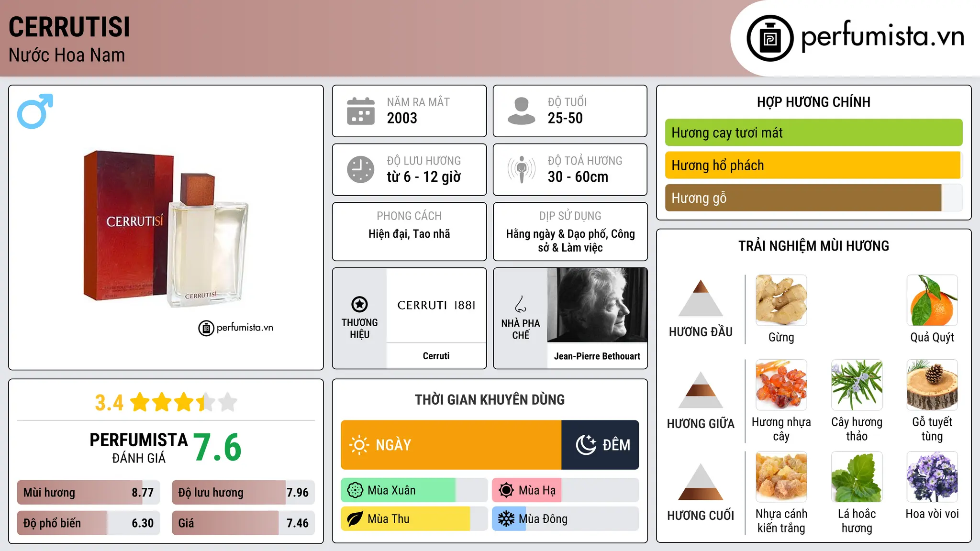Screen dimensions: 980x551
Task: Click the small perfumista.vn watermark logo under bottle
Action: pos(236,328)
